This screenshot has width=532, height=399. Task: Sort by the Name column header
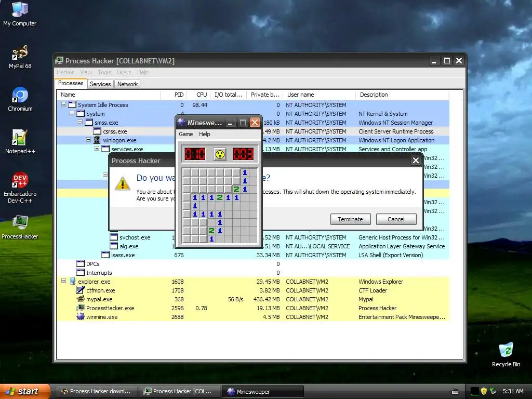(109, 95)
